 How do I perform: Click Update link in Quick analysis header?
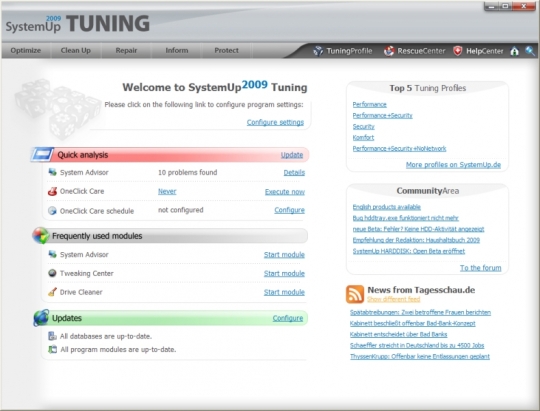292,155
